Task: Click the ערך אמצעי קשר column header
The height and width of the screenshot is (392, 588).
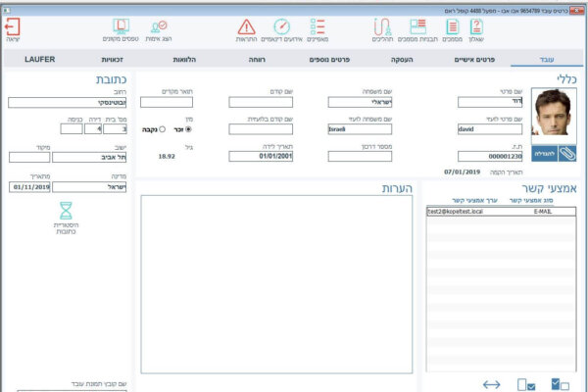Action: [x=474, y=200]
